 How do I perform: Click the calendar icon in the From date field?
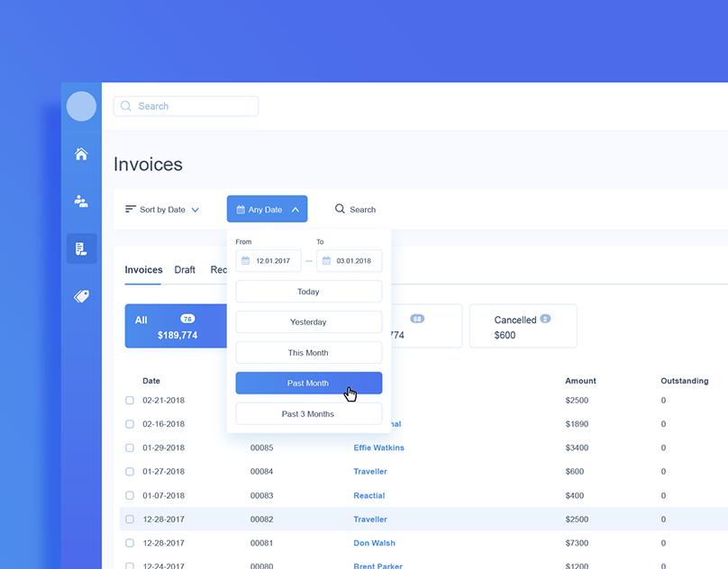246,261
